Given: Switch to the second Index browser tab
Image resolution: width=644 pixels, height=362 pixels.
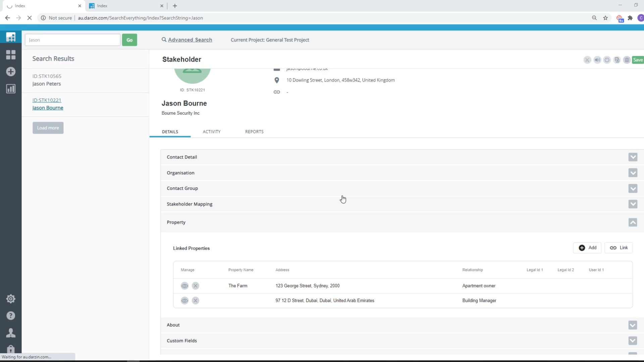Looking at the screenshot, I should [126, 6].
